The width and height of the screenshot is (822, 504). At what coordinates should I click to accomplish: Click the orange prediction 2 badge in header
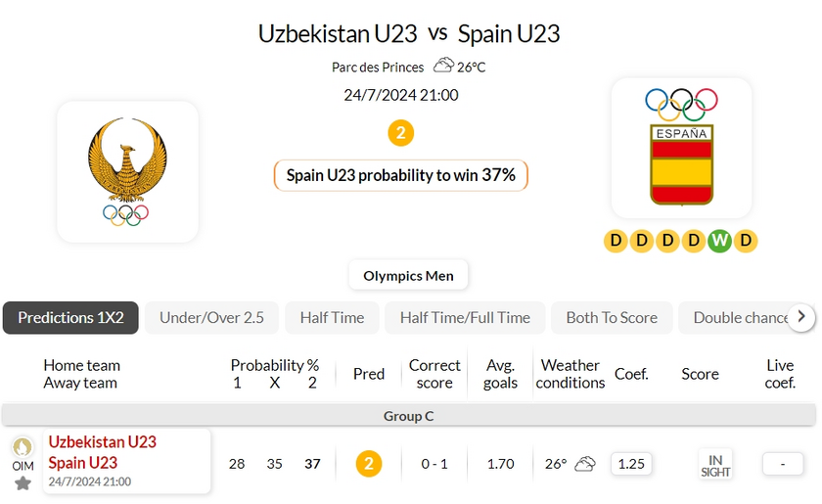(x=400, y=133)
